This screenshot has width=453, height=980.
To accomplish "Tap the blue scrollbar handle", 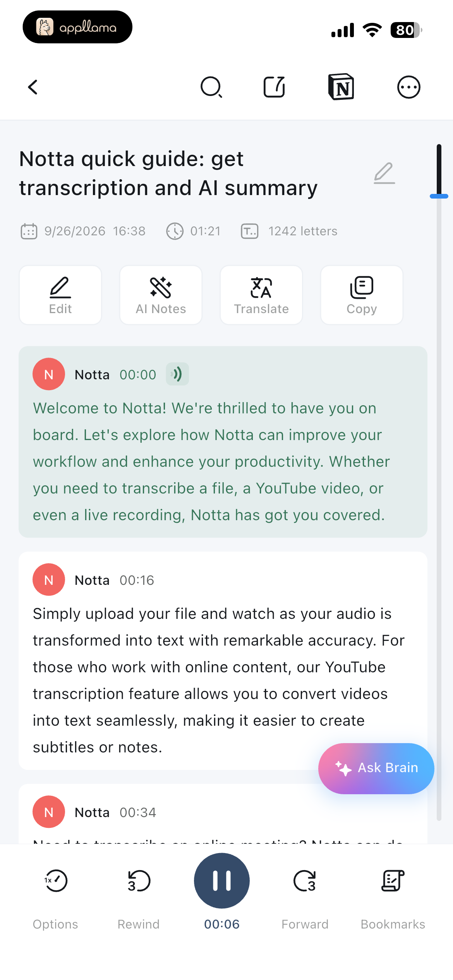I will (x=439, y=196).
